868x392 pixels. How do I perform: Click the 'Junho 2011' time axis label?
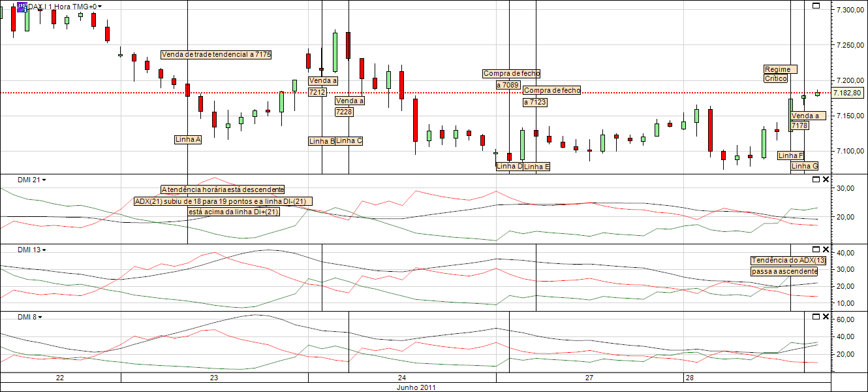pos(416,387)
